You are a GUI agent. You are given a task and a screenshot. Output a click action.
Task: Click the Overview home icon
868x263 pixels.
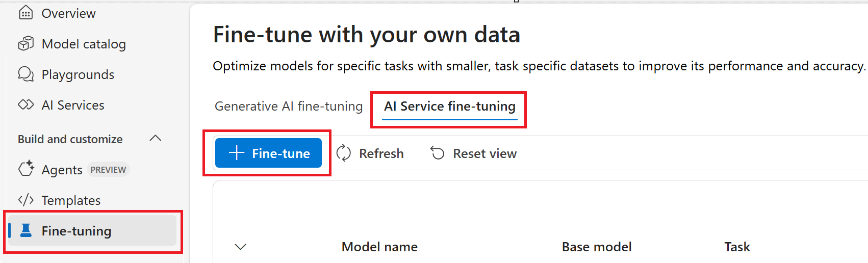pos(25,13)
